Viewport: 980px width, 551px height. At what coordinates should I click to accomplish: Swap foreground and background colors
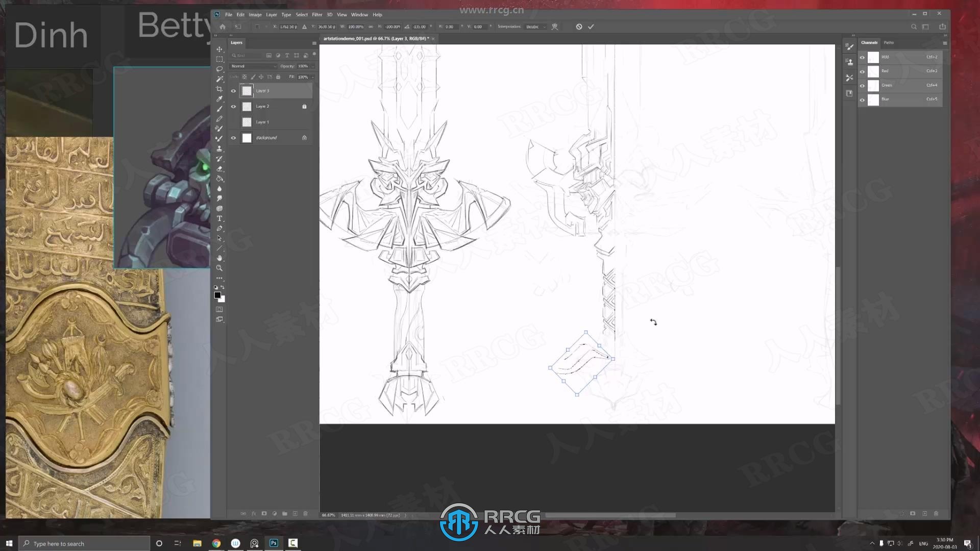pos(223,287)
